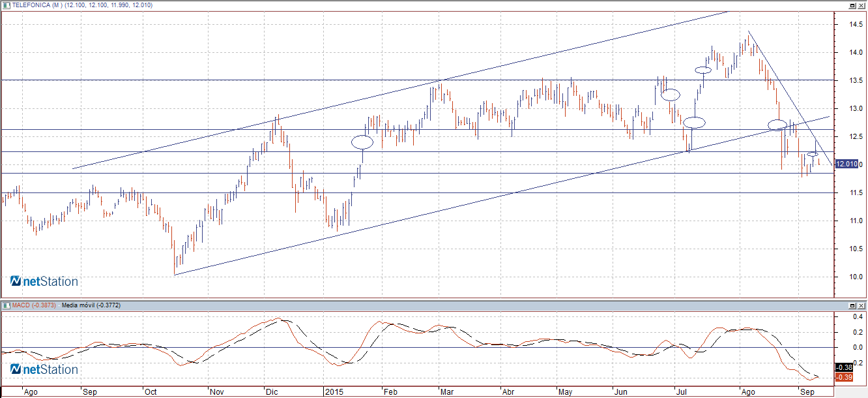Click the Media móvil (-0.3772) label
Image resolution: width=868 pixels, height=398 pixels.
tap(90, 305)
